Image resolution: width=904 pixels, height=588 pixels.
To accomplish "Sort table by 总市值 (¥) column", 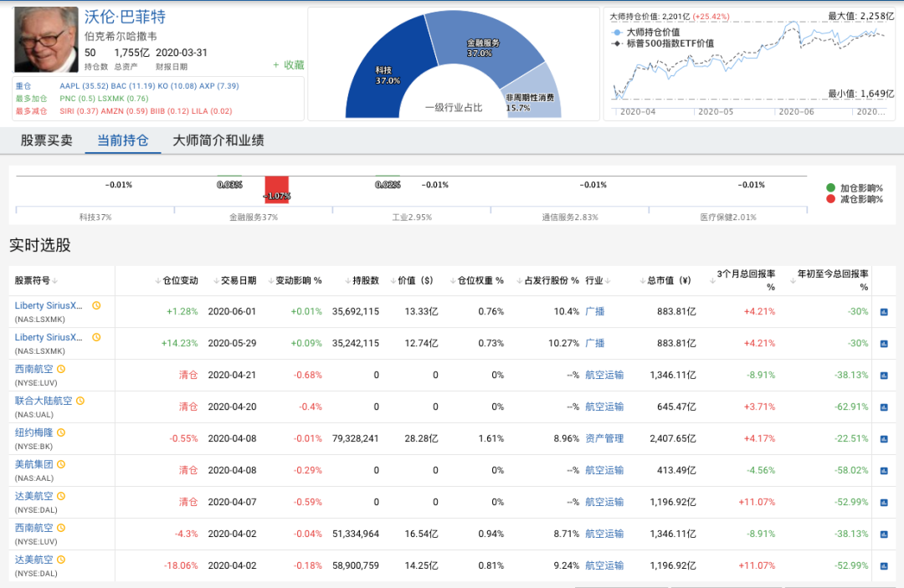I will 665,280.
